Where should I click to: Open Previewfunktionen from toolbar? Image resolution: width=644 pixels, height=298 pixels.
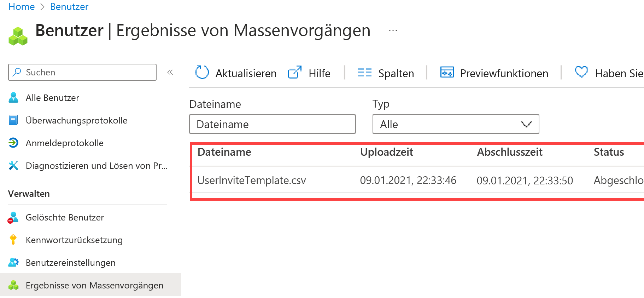coord(504,73)
